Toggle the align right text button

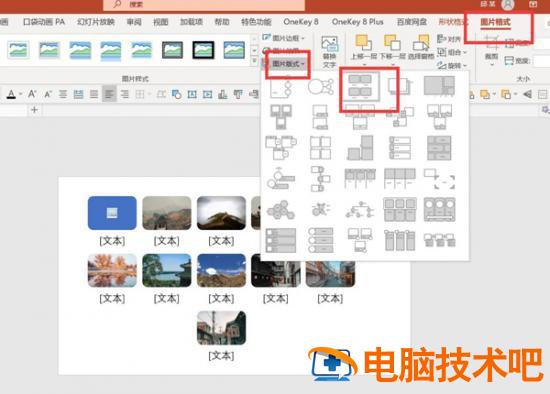(125, 94)
